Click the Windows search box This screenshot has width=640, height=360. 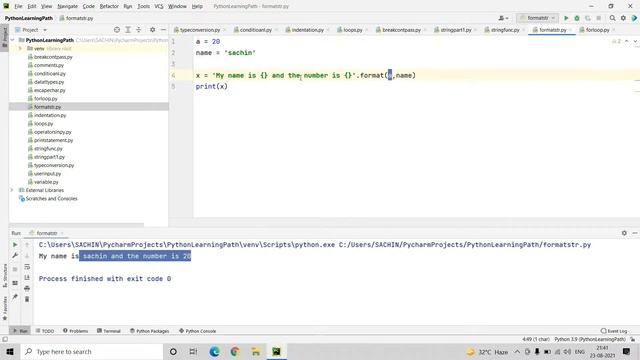(92, 351)
